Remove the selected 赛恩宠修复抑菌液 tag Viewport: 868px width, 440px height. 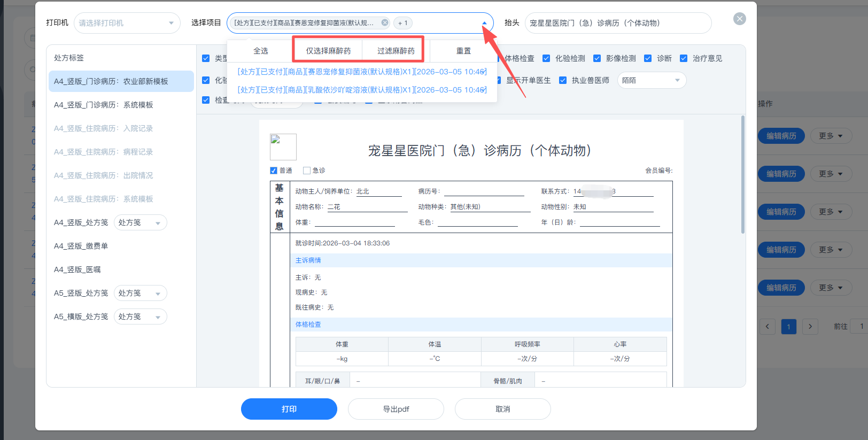pos(385,23)
